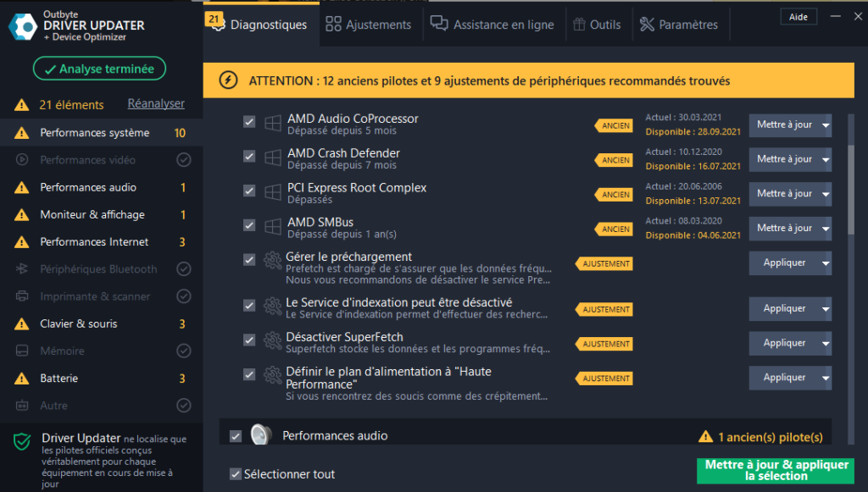Image resolution: width=868 pixels, height=492 pixels.
Task: Click the Bluetooth icon in the sidebar
Action: point(21,268)
